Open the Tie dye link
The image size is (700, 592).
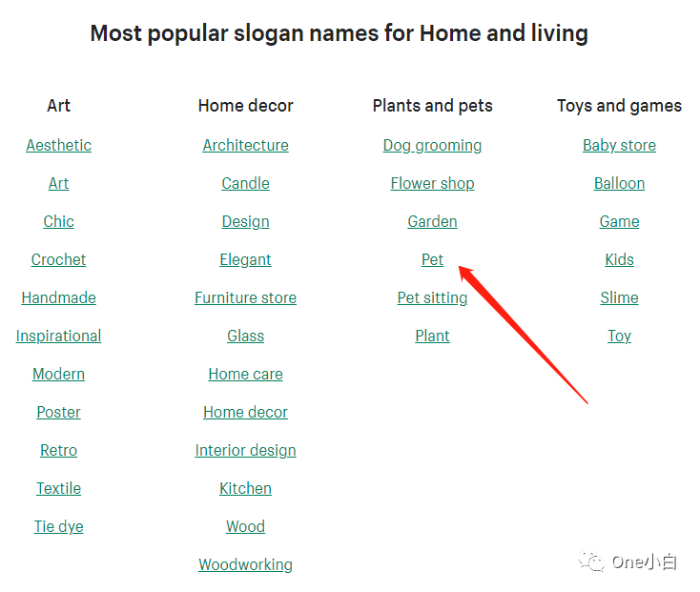(58, 526)
